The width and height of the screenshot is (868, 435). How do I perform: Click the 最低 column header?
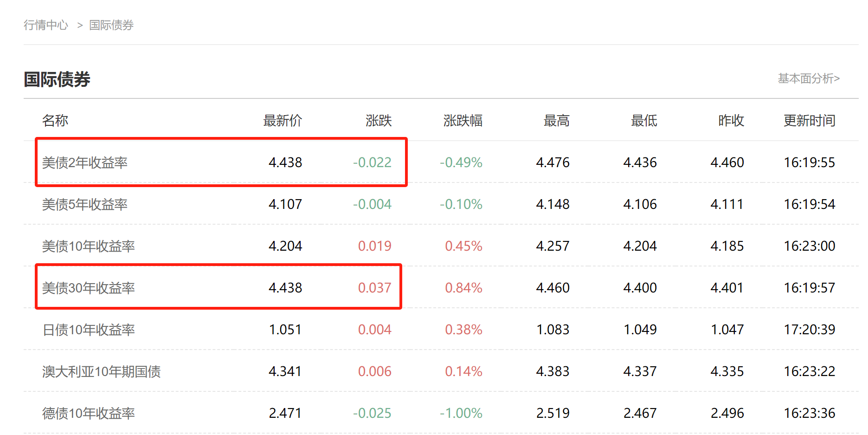point(644,121)
